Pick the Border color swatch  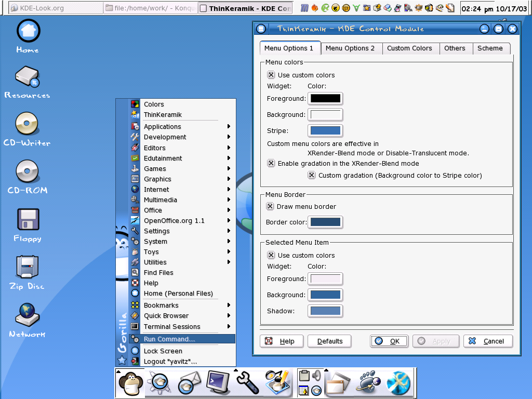point(325,222)
